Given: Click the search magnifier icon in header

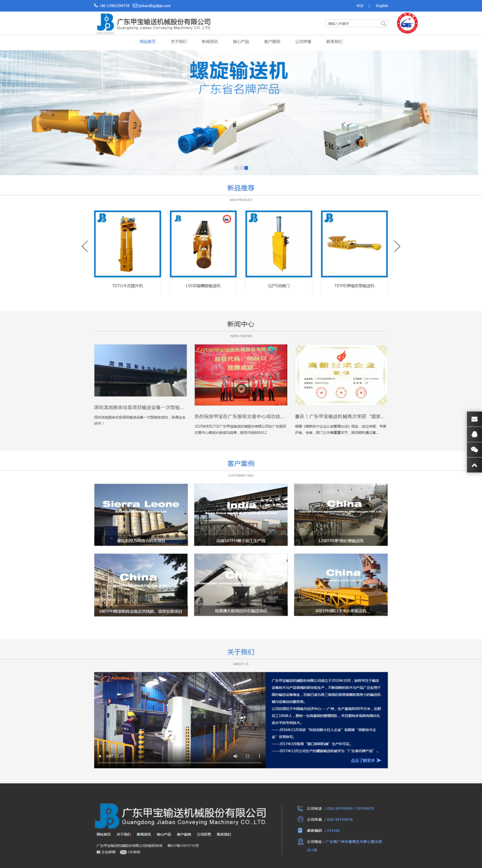Looking at the screenshot, I should click(383, 24).
